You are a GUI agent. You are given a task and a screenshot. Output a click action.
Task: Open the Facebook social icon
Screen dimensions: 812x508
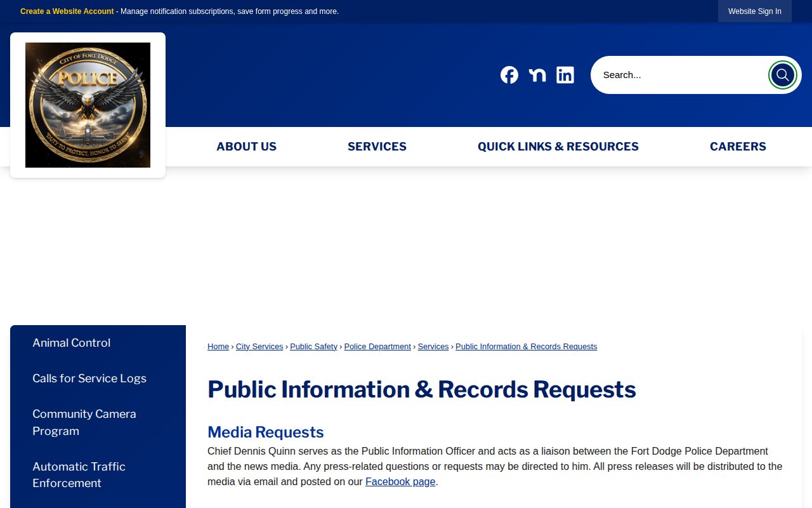(509, 75)
